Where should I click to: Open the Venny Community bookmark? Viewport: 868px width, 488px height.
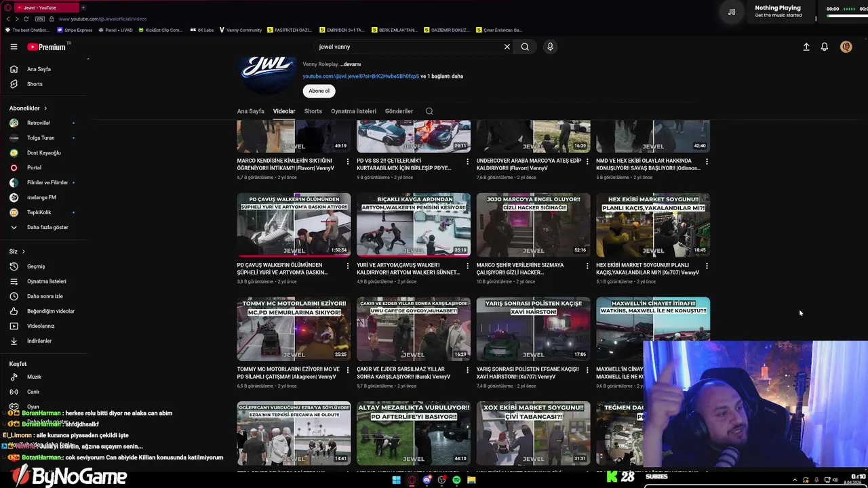pyautogui.click(x=240, y=30)
